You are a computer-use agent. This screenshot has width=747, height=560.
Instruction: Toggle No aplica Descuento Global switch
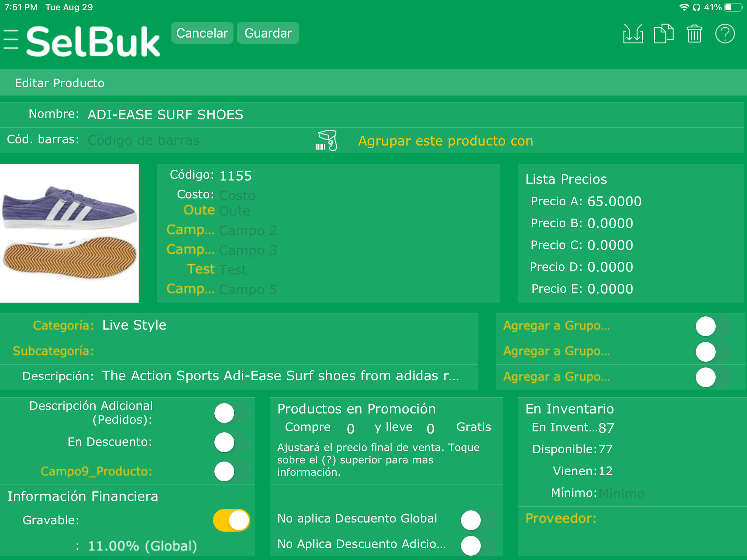point(478,520)
